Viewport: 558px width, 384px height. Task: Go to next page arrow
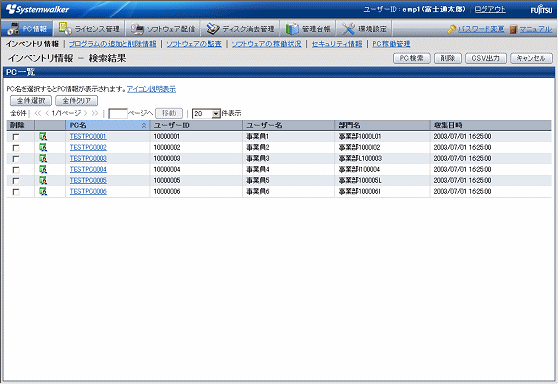pos(85,113)
